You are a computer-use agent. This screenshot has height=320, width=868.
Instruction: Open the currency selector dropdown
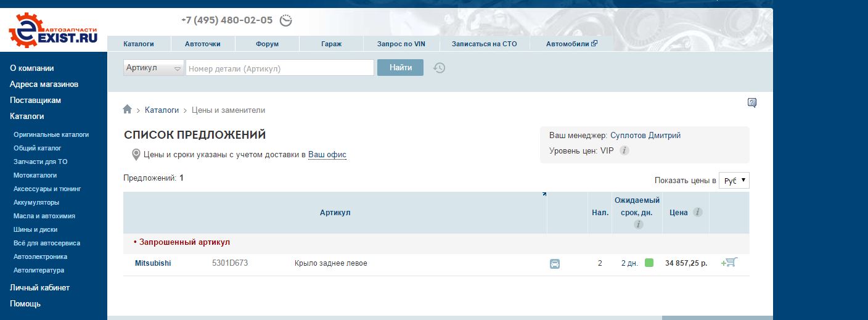[734, 181]
